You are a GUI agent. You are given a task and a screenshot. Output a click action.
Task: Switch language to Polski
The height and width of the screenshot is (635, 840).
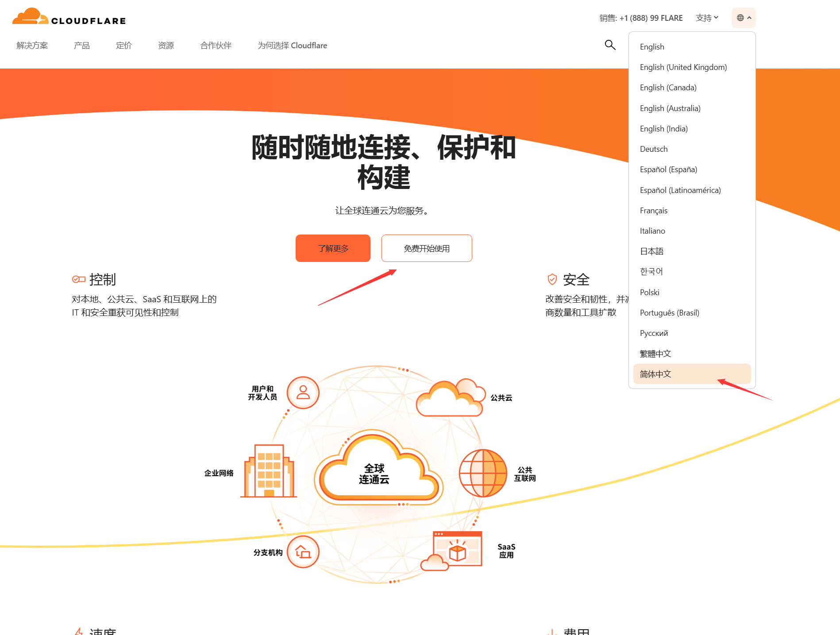point(692,292)
